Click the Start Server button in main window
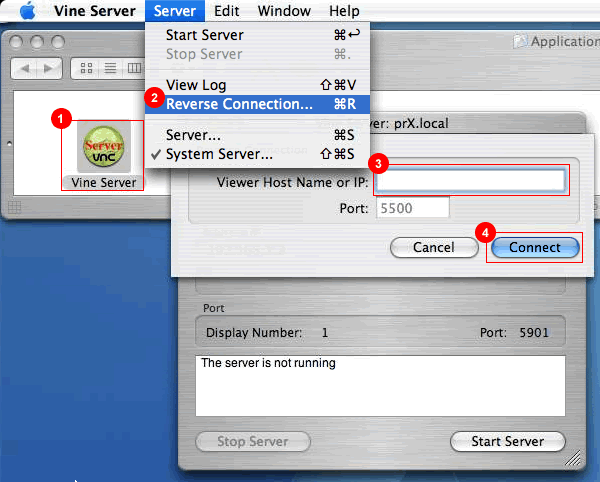Viewport: 600px width, 482px height. pyautogui.click(x=507, y=441)
